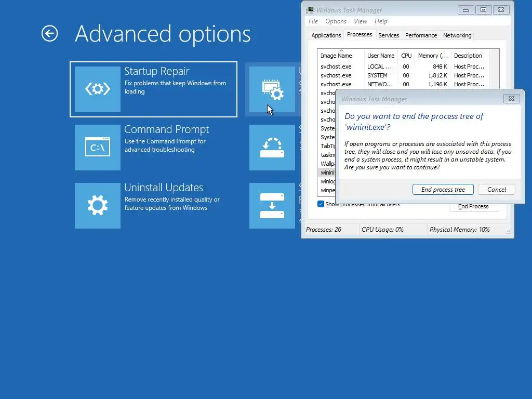Sort processes by CPU column

pos(406,56)
